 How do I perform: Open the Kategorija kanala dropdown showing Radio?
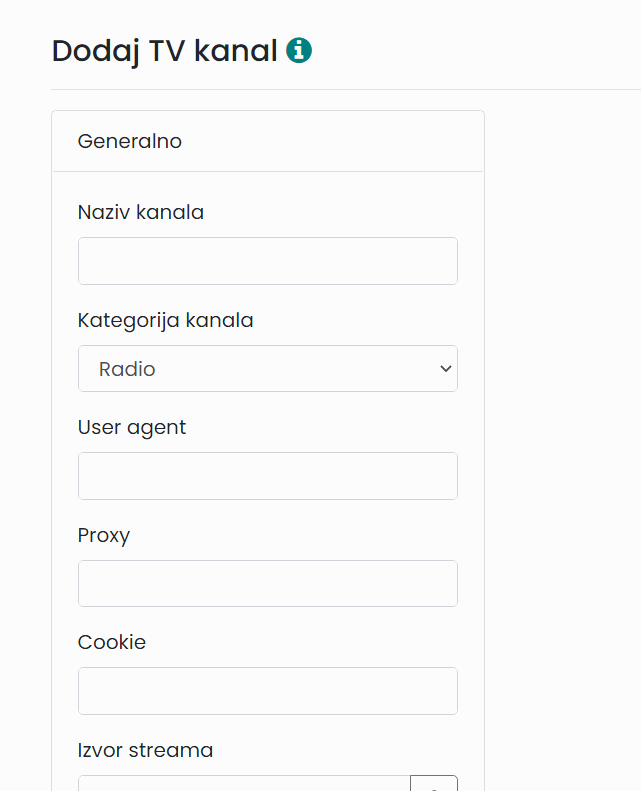click(268, 369)
